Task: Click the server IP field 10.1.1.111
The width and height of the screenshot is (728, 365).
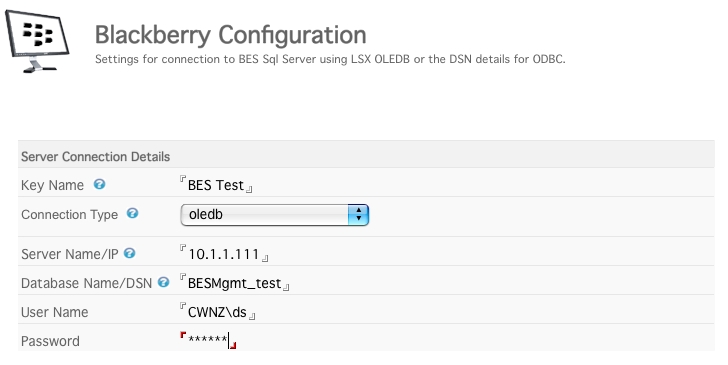Action: click(x=224, y=254)
